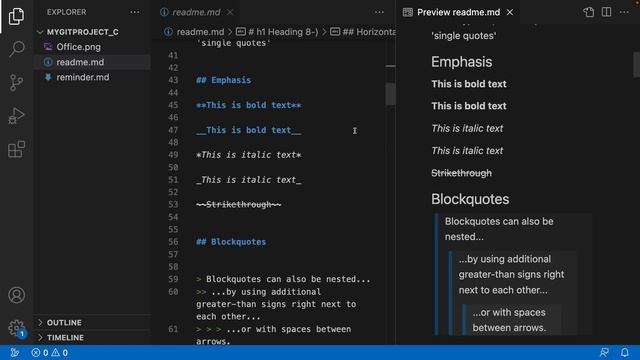Click the '## Emphasis' line in editor
Image resolution: width=640 pixels, height=360 pixels.
223,80
